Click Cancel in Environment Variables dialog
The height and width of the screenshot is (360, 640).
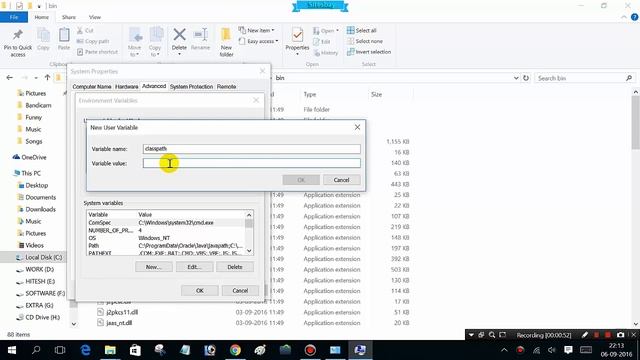click(240, 291)
